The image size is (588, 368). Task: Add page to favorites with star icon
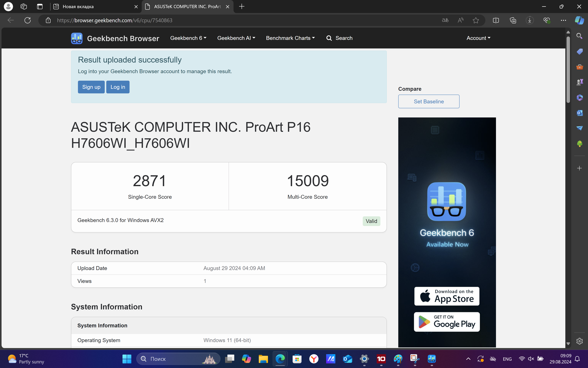point(476,20)
